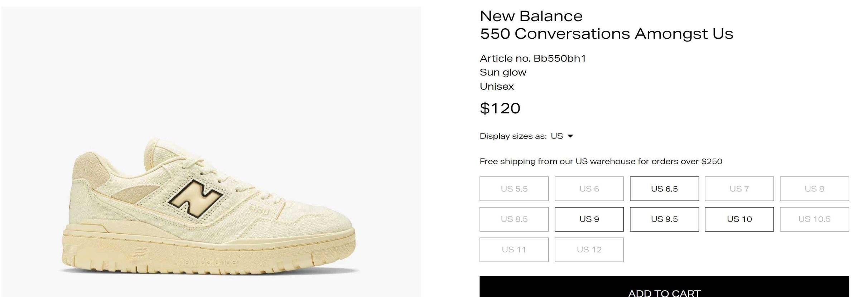Open the Display sizes as dropdown arrow
This screenshot has width=868, height=297.
pos(570,136)
